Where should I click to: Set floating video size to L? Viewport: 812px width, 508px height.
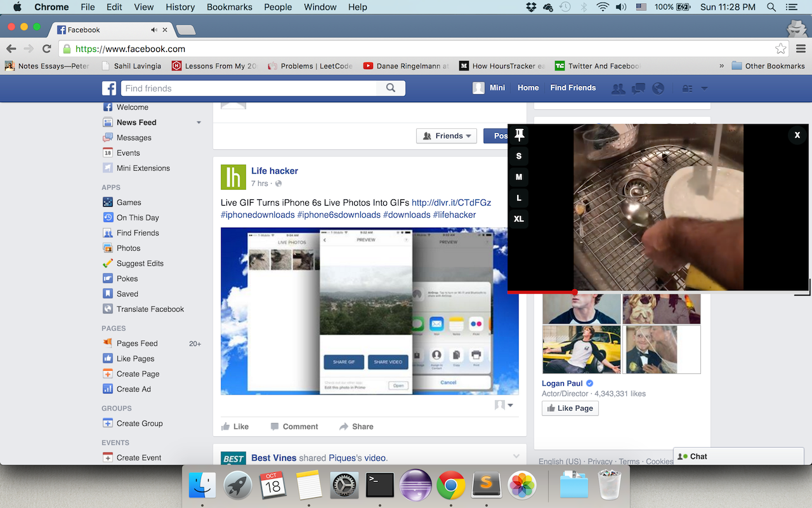[x=519, y=198]
